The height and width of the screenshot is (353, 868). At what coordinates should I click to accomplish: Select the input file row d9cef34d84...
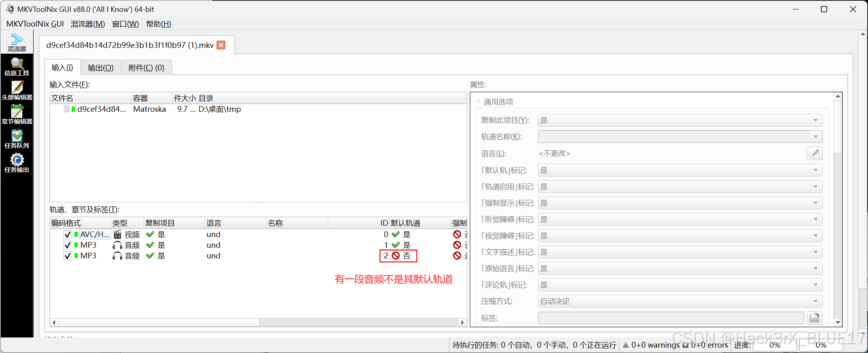[258, 109]
